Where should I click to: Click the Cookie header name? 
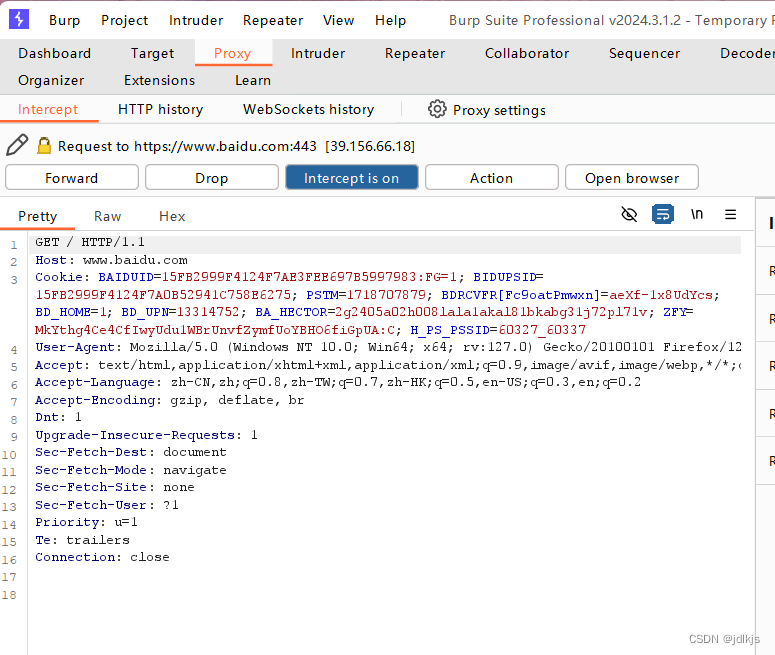coord(58,277)
